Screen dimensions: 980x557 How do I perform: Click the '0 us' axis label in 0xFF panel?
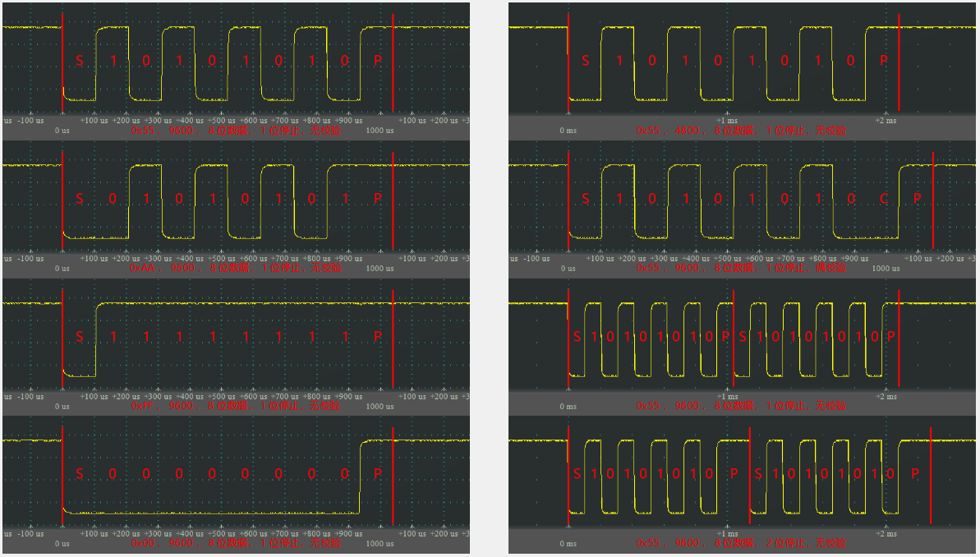pos(62,407)
